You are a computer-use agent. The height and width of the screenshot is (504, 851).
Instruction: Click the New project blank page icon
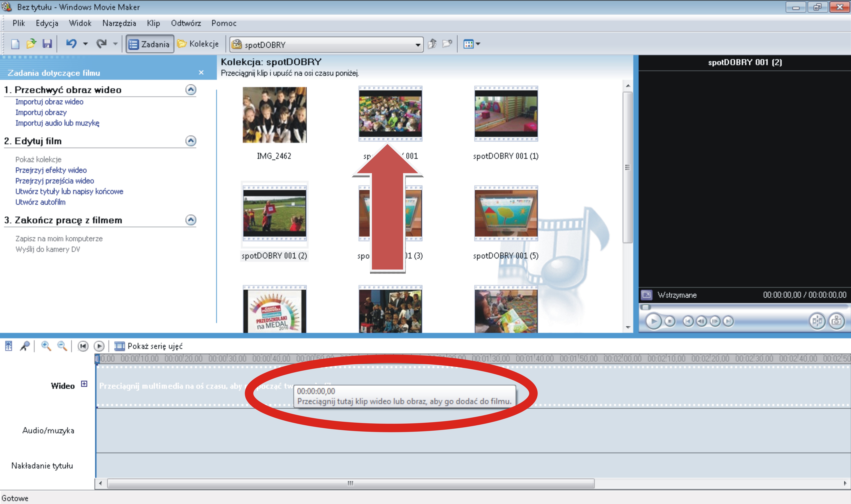15,44
